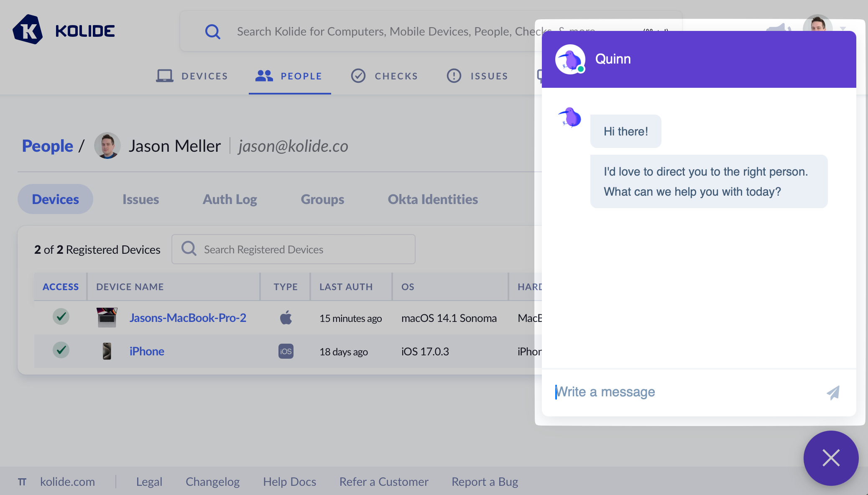Click the Issues exclamation circle icon
The height and width of the screenshot is (495, 868).
click(x=454, y=76)
